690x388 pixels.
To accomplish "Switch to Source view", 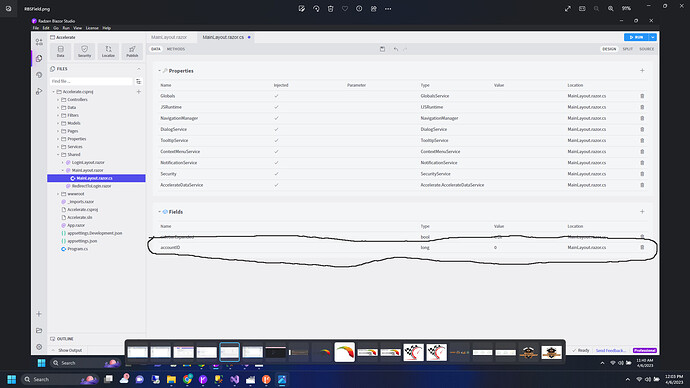I will [x=646, y=49].
